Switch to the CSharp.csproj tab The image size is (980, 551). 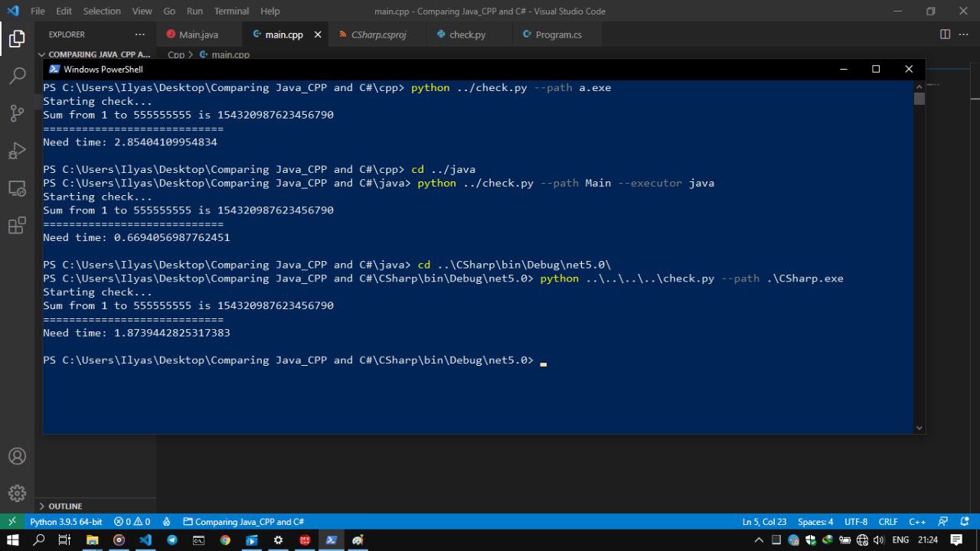point(378,34)
